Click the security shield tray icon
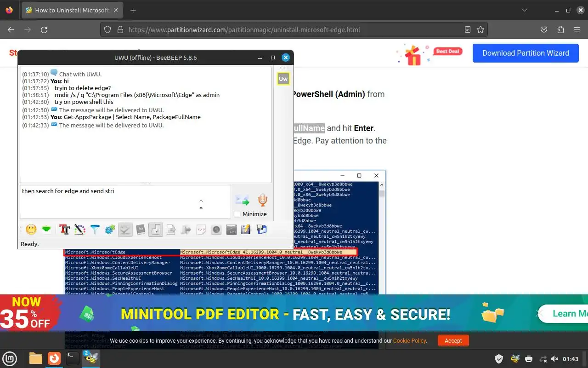 pyautogui.click(x=498, y=359)
